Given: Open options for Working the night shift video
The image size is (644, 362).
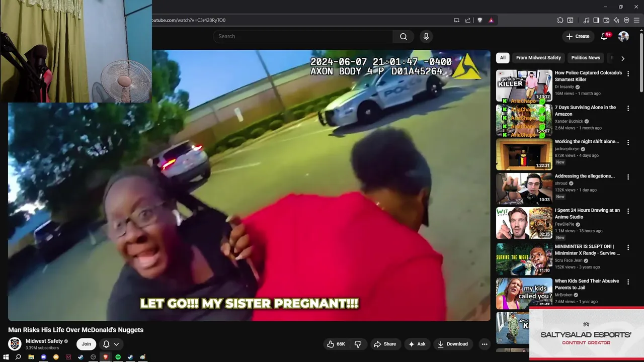Looking at the screenshot, I should pyautogui.click(x=628, y=143).
